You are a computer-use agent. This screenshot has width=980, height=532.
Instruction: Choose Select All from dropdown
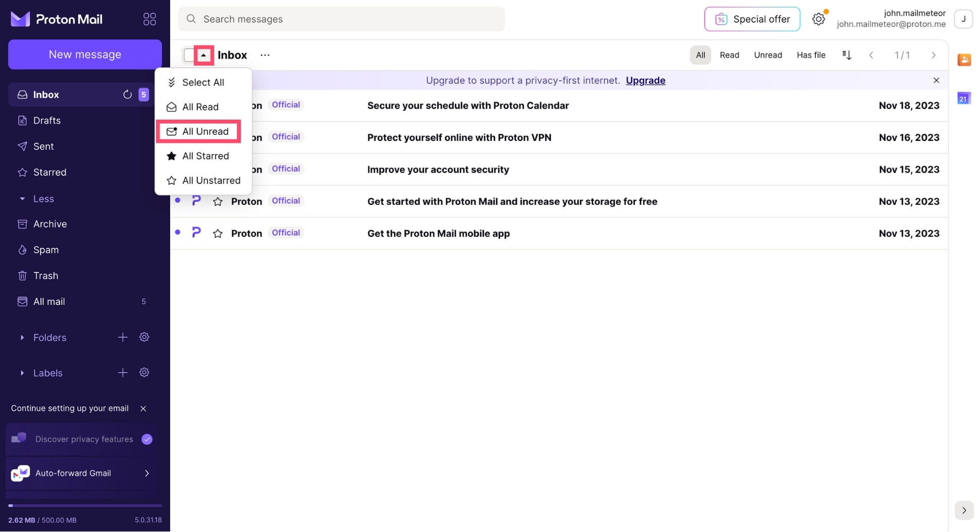click(203, 82)
